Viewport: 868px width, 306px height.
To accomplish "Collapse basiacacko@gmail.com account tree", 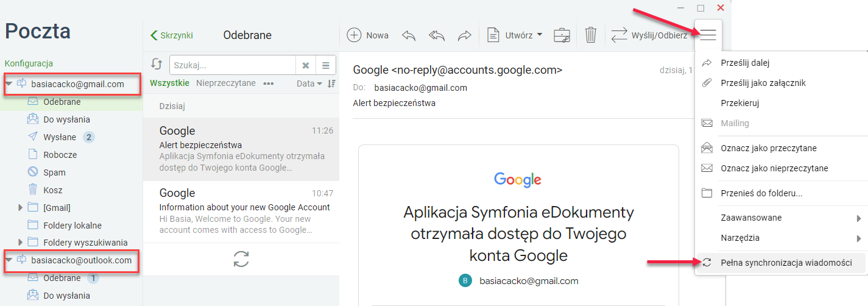I will 9,84.
